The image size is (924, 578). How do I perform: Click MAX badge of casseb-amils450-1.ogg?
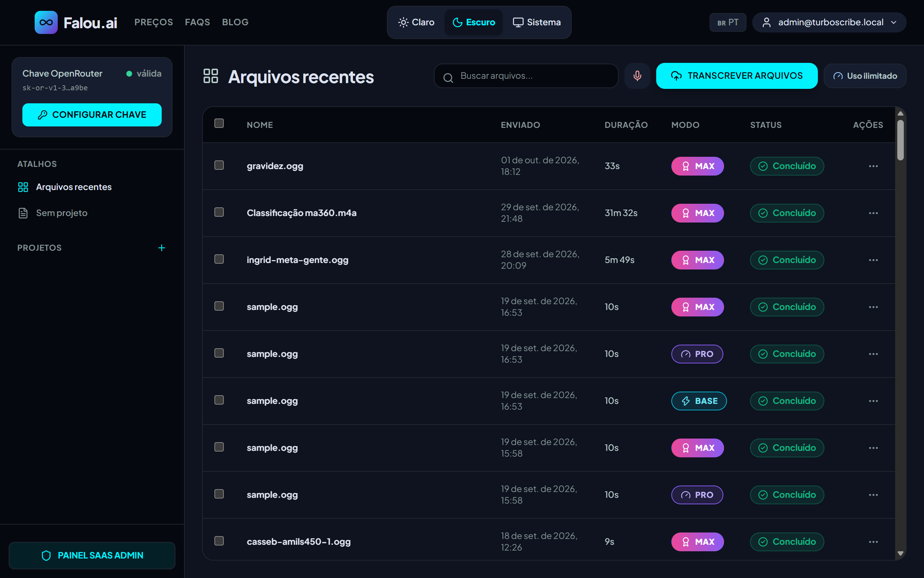(x=697, y=542)
